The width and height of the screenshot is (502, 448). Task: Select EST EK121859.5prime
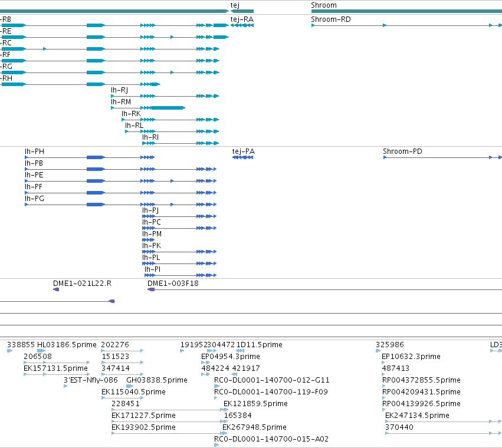255,404
